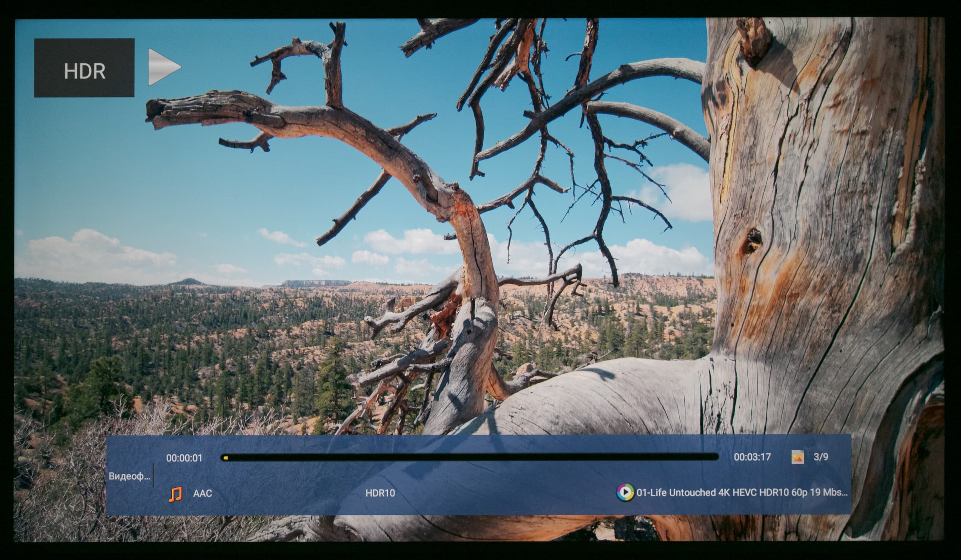Click the vertical divider next to Видеоф...
Image resolution: width=961 pixels, height=560 pixels.
153,476
